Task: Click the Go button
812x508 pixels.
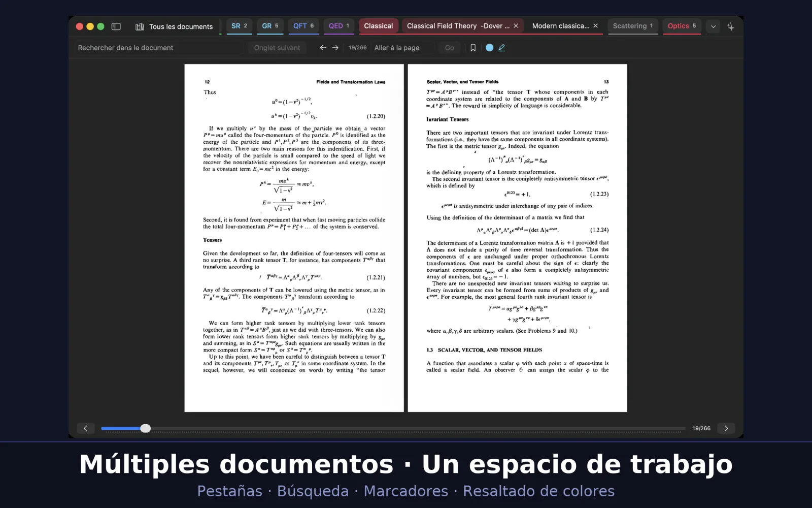Action: tap(450, 48)
